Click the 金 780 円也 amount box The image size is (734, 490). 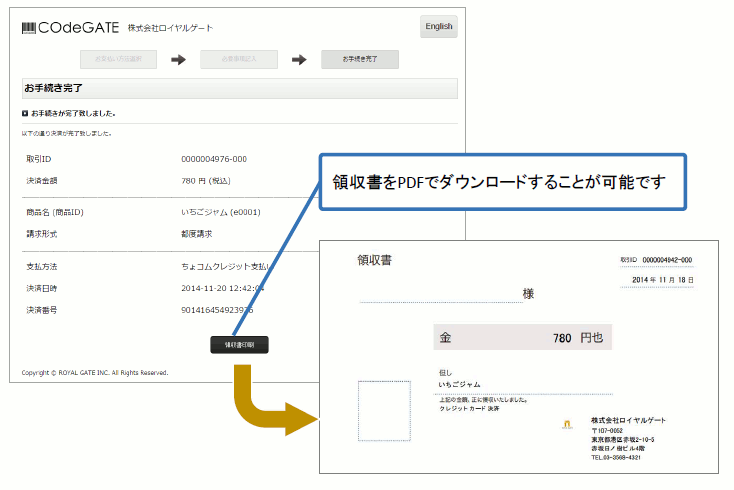pos(522,338)
